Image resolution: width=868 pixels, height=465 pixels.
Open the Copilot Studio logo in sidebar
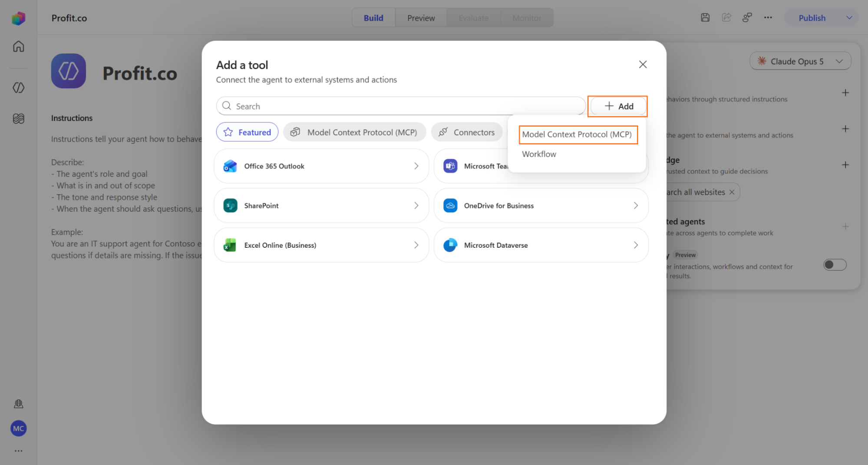(x=18, y=18)
